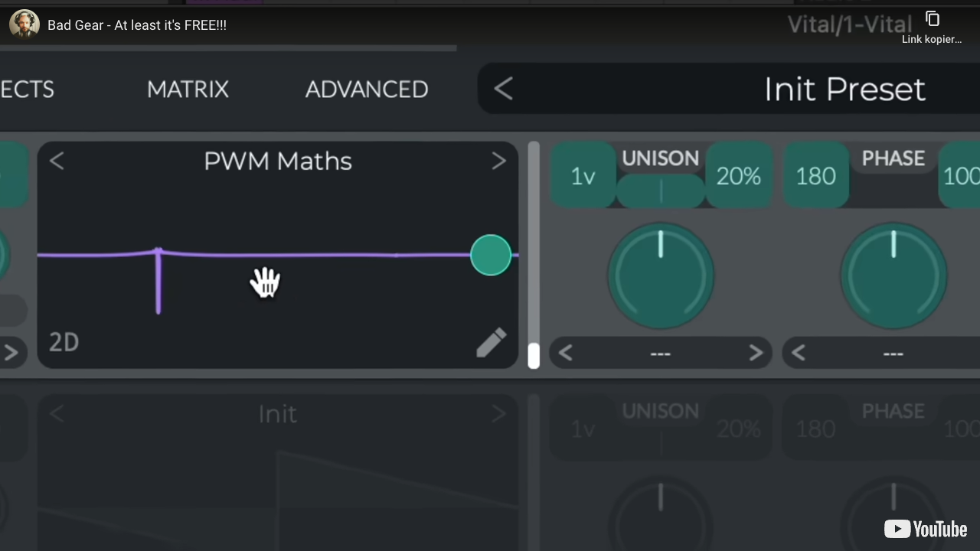Switch to the MATRIX tab
This screenshot has width=980, height=551.
point(188,89)
